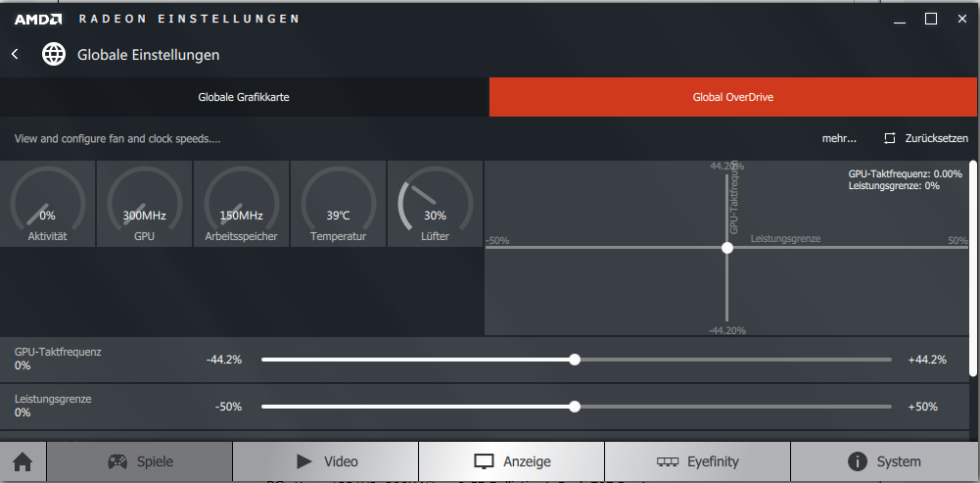Go back using the left arrow icon
980x483 pixels.
15,55
